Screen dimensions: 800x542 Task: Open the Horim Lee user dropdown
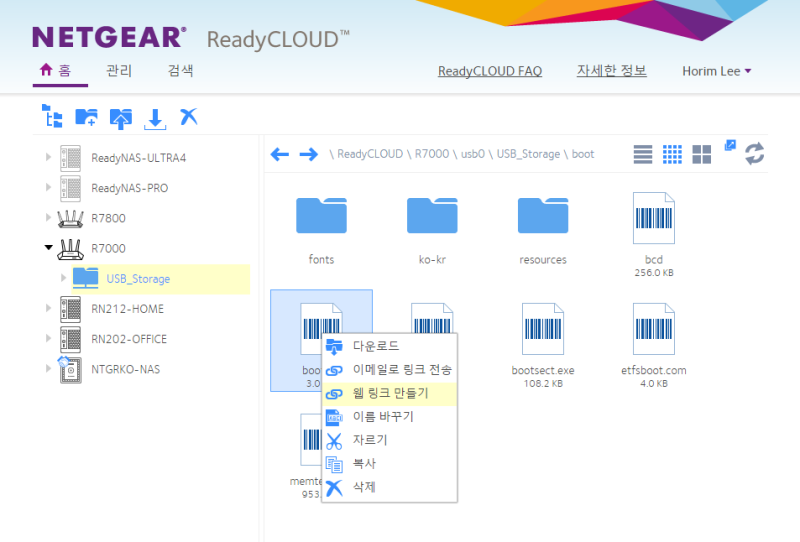716,71
